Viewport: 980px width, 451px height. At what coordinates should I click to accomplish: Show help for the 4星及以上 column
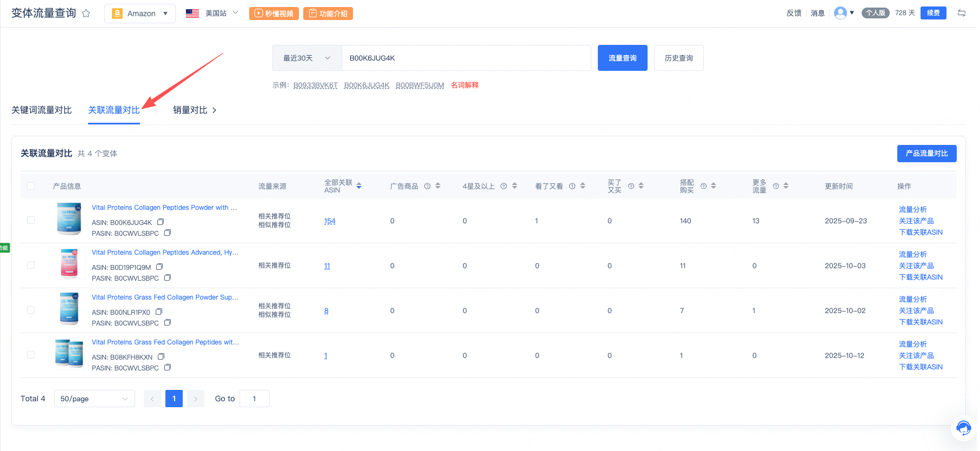(x=503, y=186)
